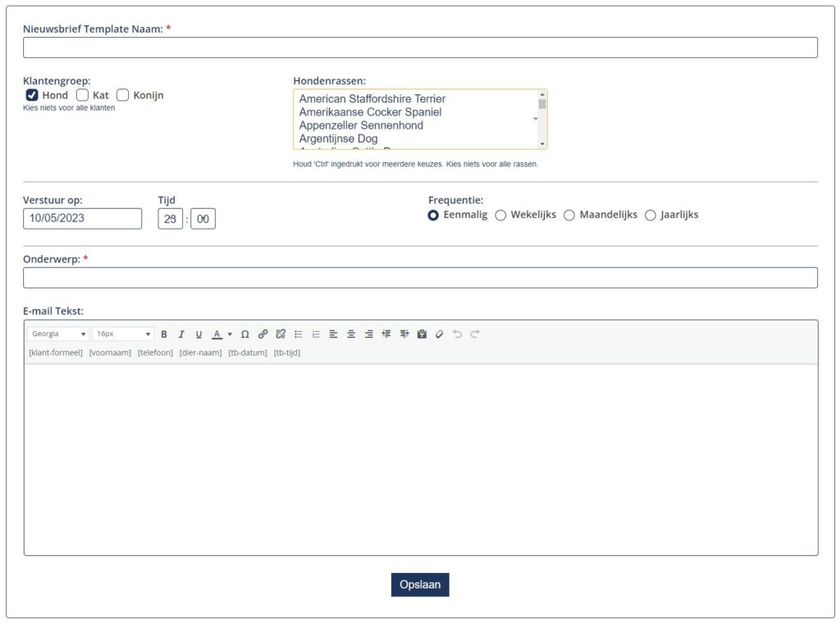Clear formatting with the eraser icon
The image size is (840, 632).
pyautogui.click(x=440, y=334)
